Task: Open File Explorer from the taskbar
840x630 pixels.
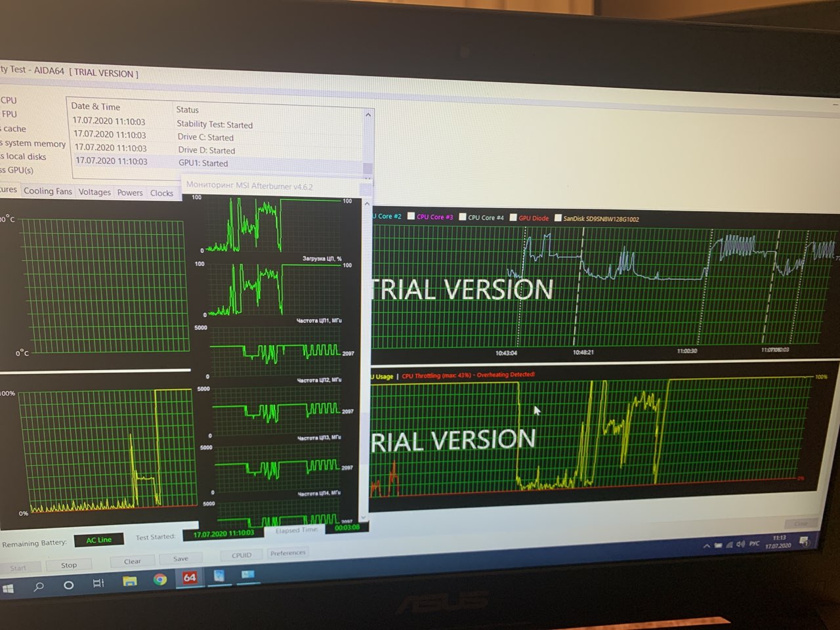Action: [x=130, y=581]
